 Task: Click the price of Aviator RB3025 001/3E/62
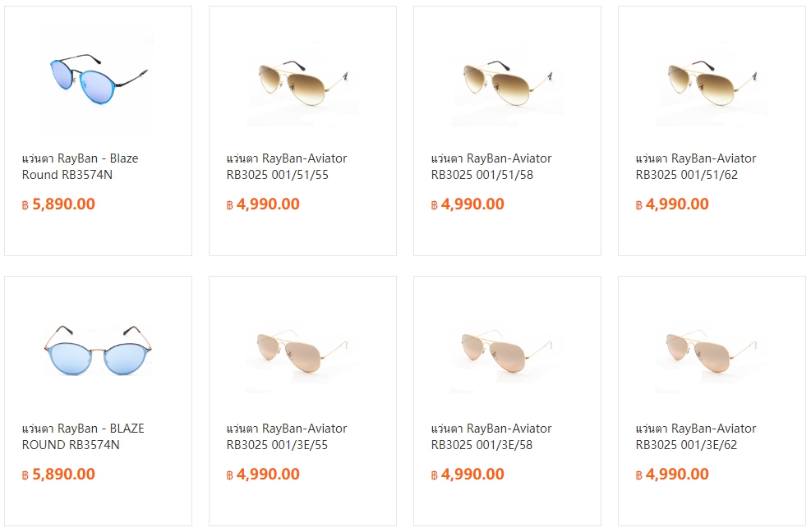point(672,475)
